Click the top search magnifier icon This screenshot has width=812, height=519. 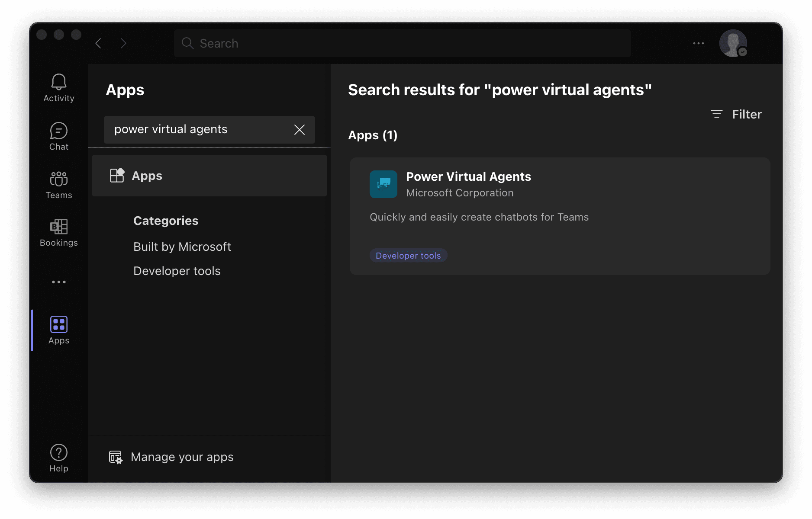point(187,43)
